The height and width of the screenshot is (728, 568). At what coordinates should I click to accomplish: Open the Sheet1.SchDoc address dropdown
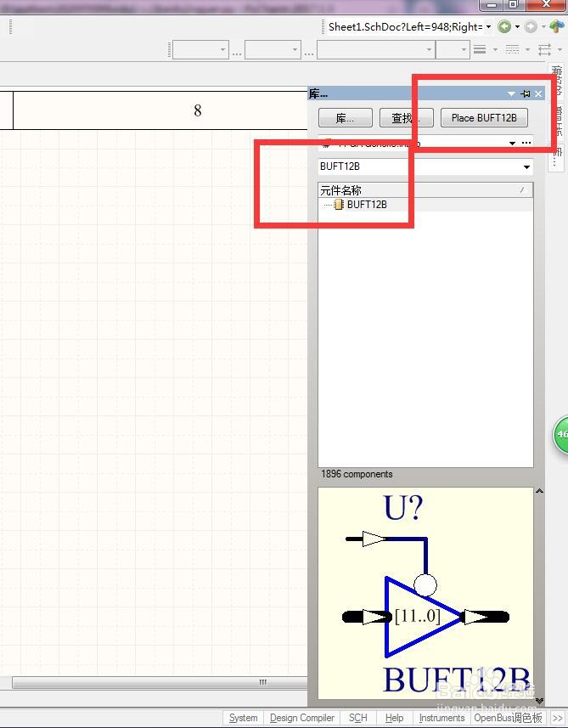click(488, 27)
